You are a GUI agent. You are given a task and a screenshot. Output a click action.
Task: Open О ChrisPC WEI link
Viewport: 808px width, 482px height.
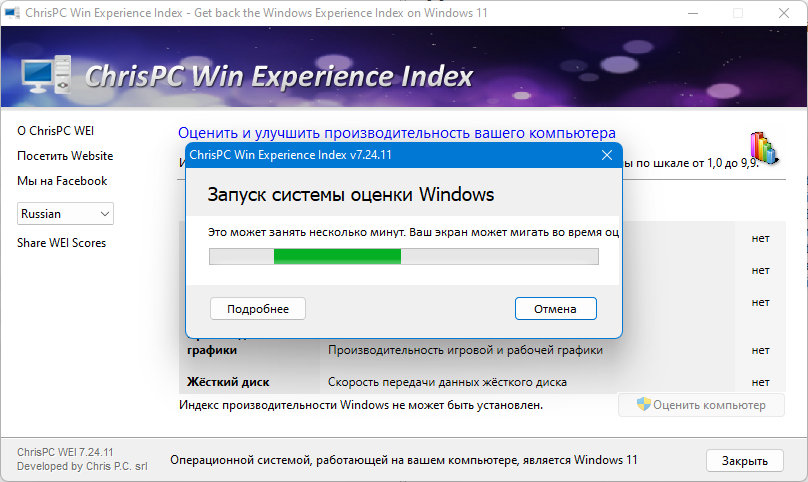tap(56, 130)
